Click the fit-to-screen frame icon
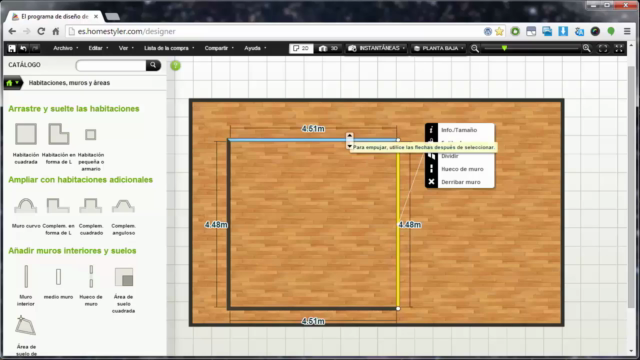 click(x=603, y=48)
